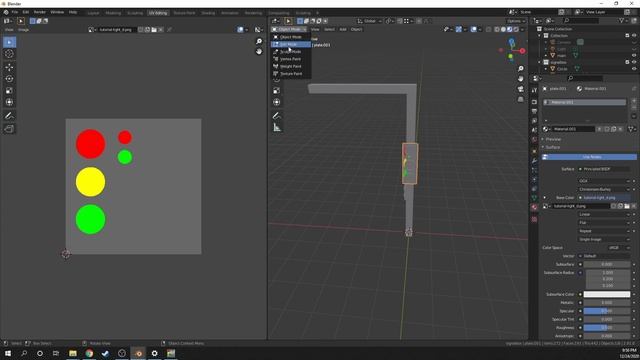This screenshot has height=360, width=640.
Task: Toggle the main object visibility eye
Action: coord(634,56)
